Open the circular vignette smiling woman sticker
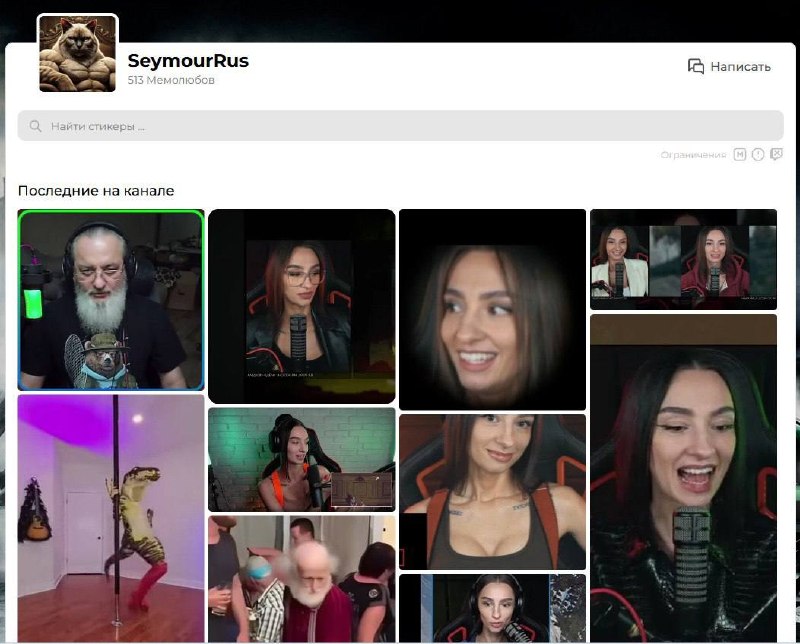Screen dimensions: 800x644 [492, 309]
